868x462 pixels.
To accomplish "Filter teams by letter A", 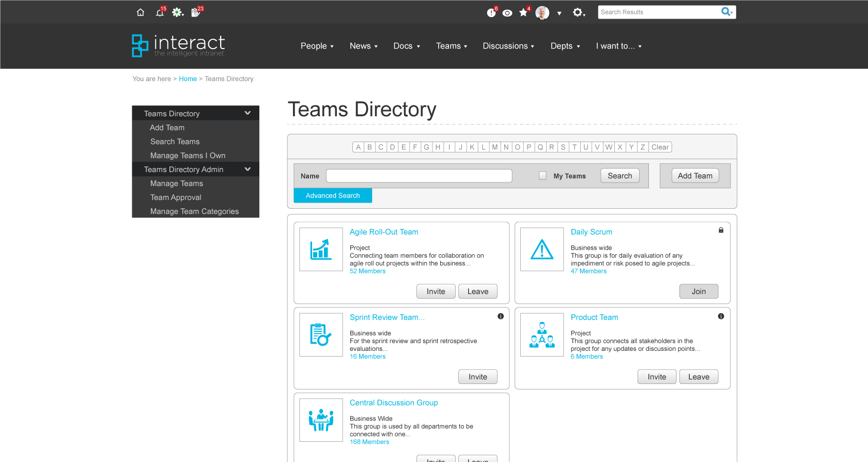I will (x=358, y=147).
